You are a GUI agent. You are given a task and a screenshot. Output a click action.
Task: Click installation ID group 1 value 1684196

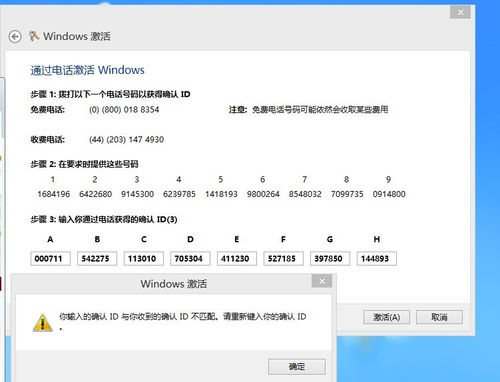(x=53, y=194)
